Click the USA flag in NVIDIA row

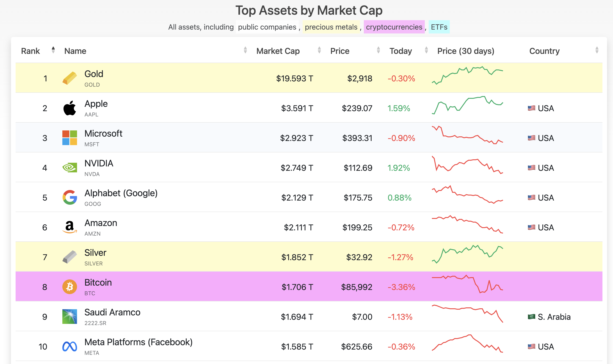point(532,168)
